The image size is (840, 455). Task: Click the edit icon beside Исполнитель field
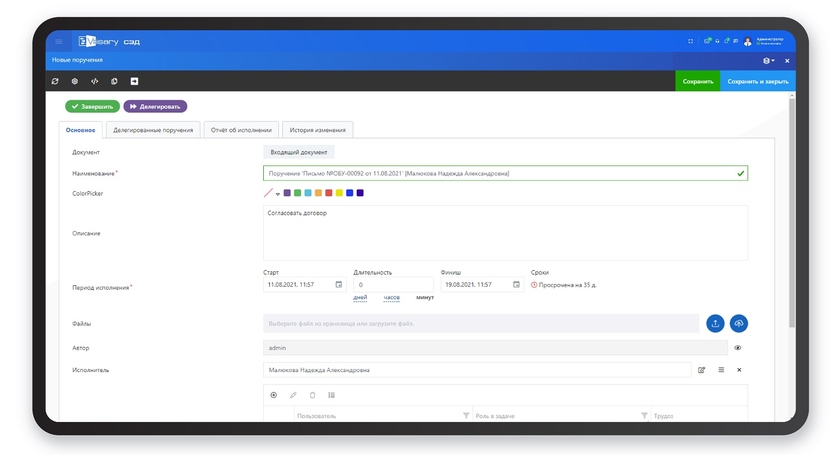702,370
